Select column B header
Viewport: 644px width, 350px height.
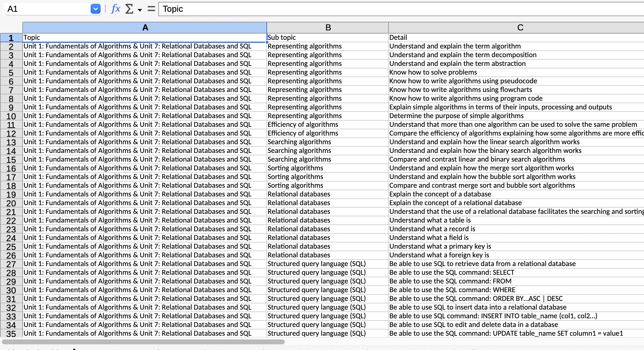coord(328,28)
